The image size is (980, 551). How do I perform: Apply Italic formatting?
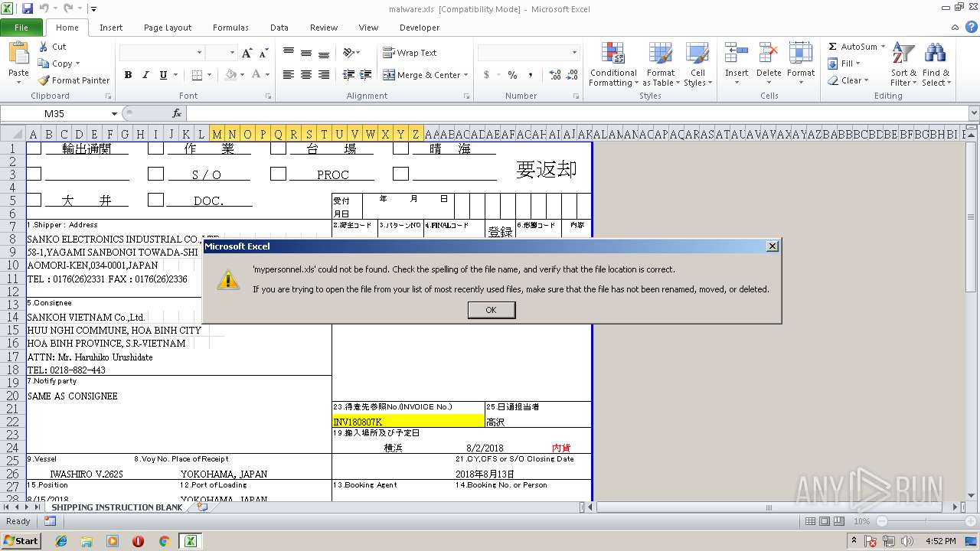coord(145,75)
